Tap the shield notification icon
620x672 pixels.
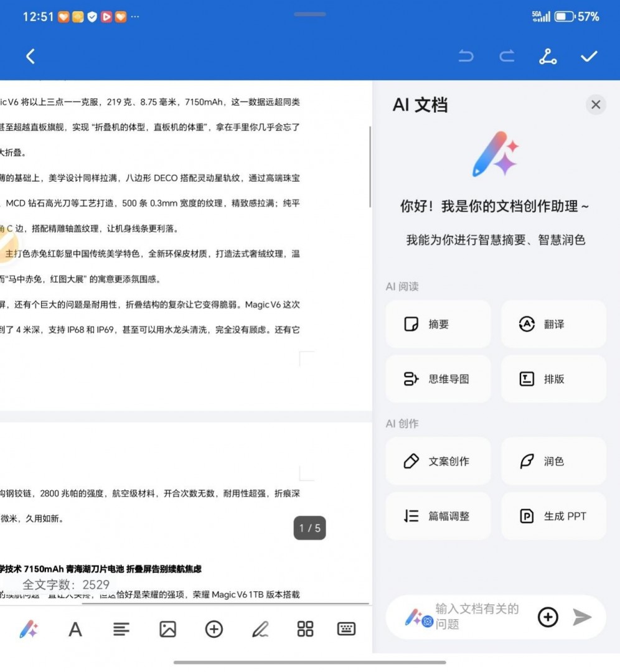click(x=92, y=17)
